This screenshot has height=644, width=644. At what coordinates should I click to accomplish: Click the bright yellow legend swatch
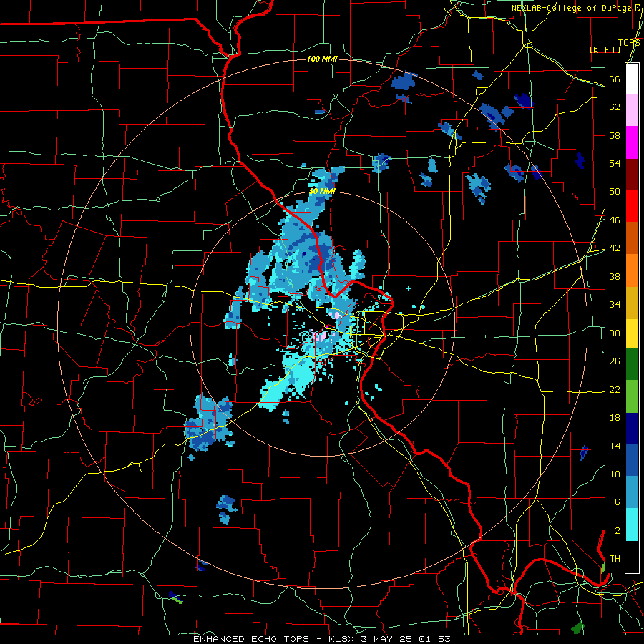[x=632, y=333]
